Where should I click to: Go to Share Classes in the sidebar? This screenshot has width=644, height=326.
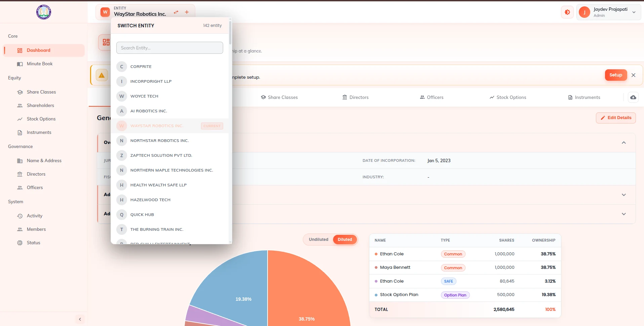tap(44, 92)
